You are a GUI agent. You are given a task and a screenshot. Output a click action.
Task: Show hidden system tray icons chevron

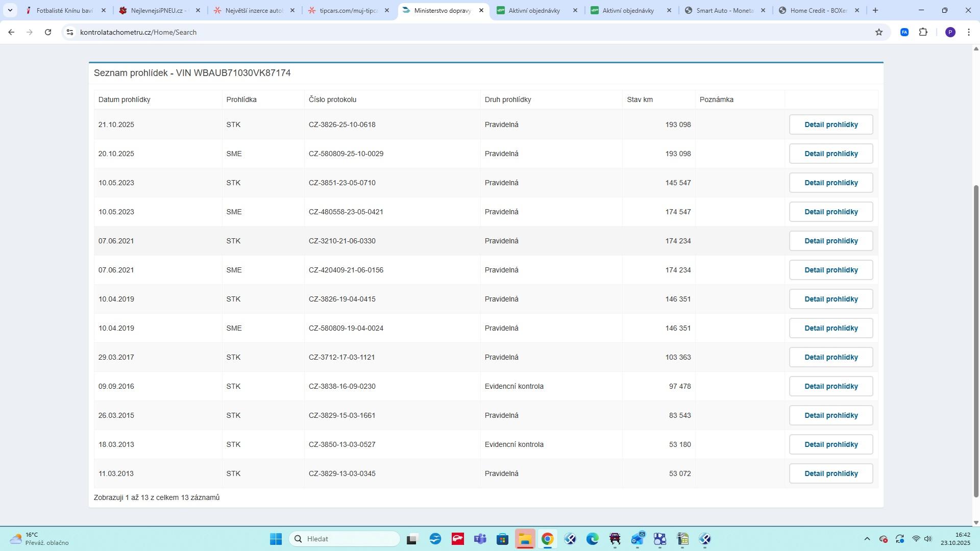tap(867, 539)
